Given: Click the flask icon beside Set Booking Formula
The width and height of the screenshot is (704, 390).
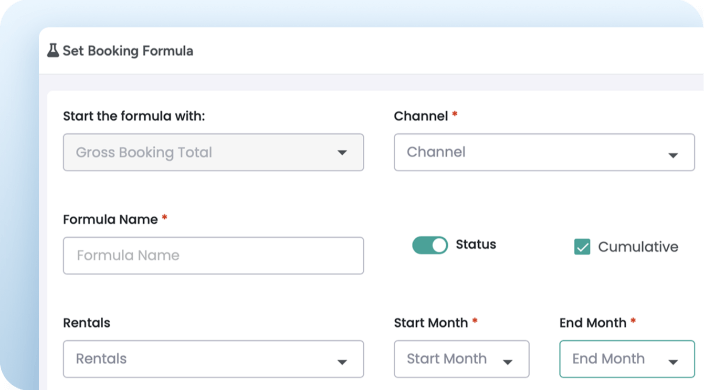Looking at the screenshot, I should (x=53, y=51).
